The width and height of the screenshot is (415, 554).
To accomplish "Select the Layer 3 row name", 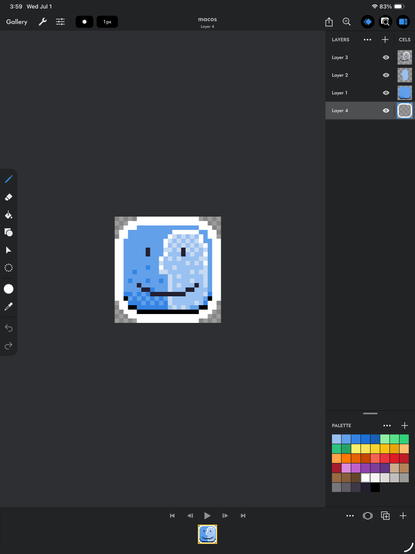I will point(340,57).
